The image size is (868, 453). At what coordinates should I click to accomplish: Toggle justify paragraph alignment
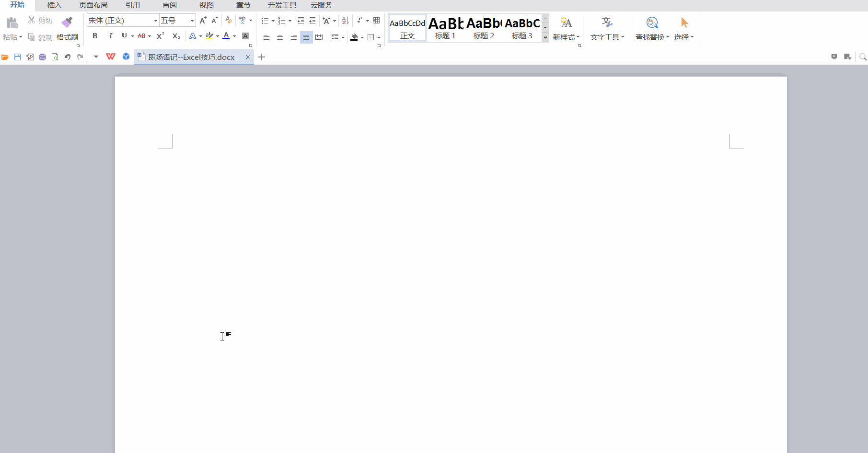(x=306, y=37)
